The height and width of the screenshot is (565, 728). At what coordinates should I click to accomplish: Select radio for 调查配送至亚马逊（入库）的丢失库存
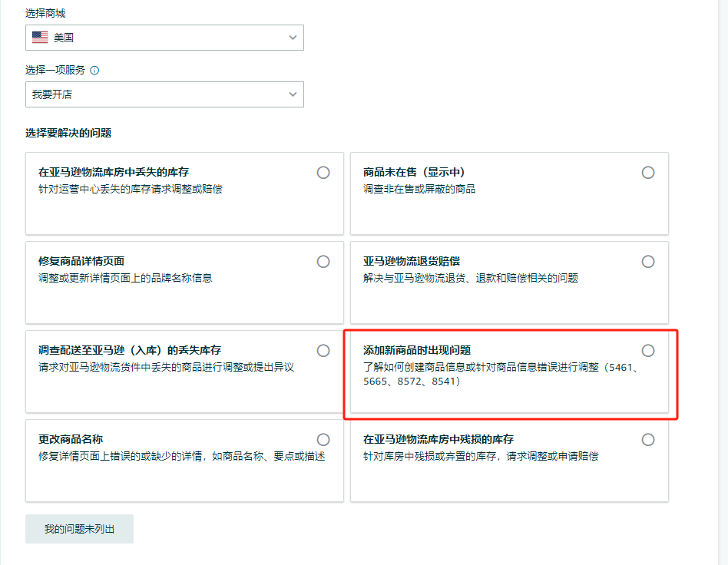coord(323,350)
